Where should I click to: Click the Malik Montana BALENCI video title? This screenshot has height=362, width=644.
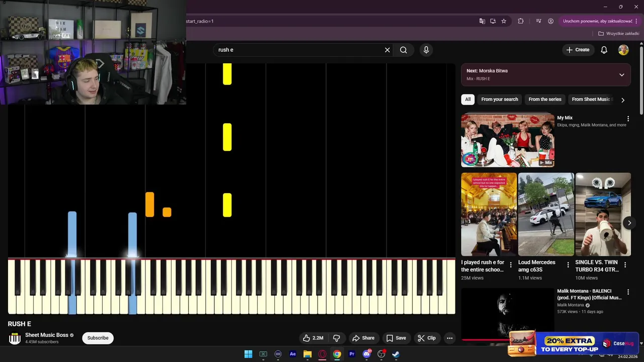590,294
